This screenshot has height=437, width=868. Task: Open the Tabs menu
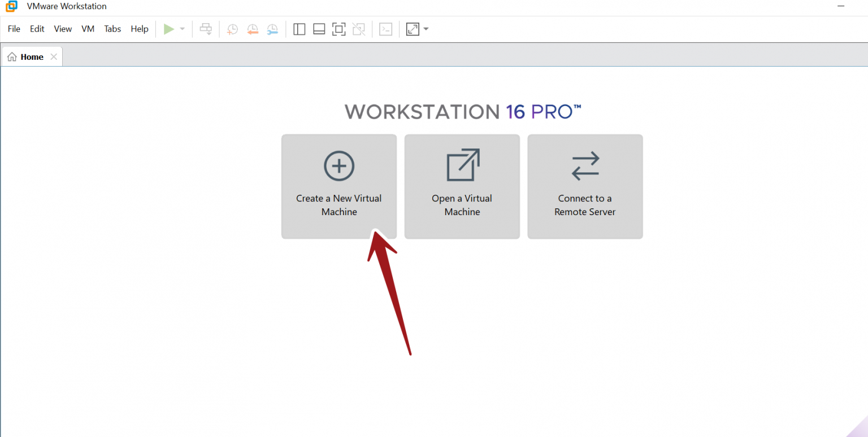coord(112,29)
